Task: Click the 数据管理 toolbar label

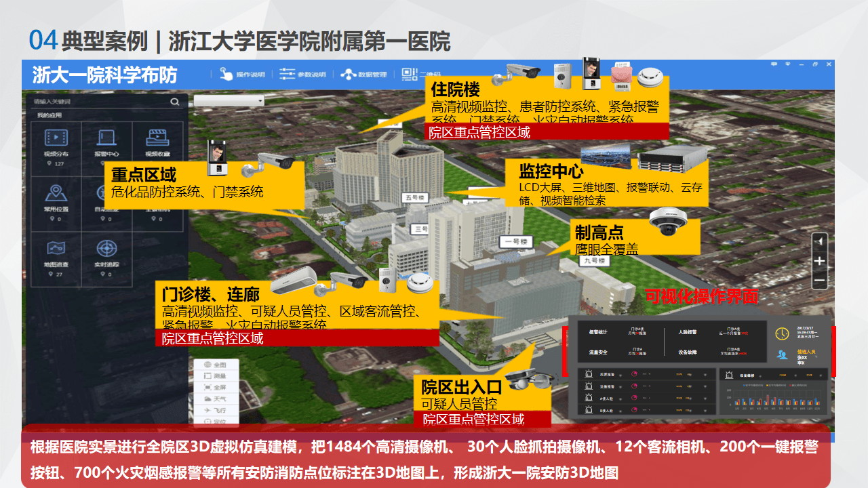Action: tap(372, 75)
